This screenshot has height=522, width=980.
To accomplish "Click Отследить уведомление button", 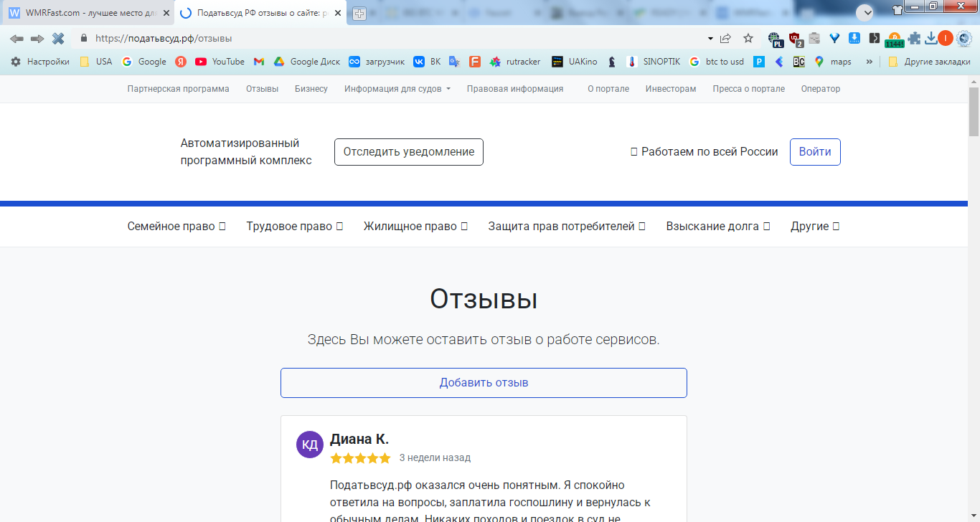I will click(409, 152).
